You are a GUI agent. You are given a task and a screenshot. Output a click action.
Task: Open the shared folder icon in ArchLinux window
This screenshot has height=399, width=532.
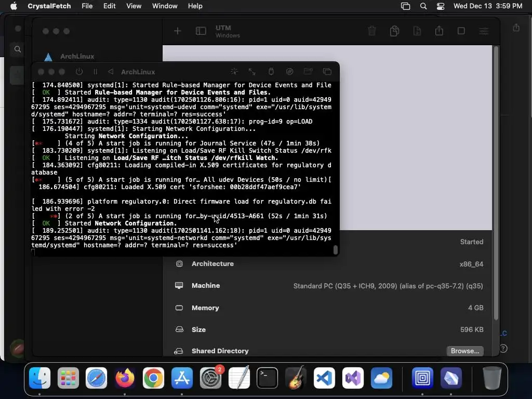[308, 71]
